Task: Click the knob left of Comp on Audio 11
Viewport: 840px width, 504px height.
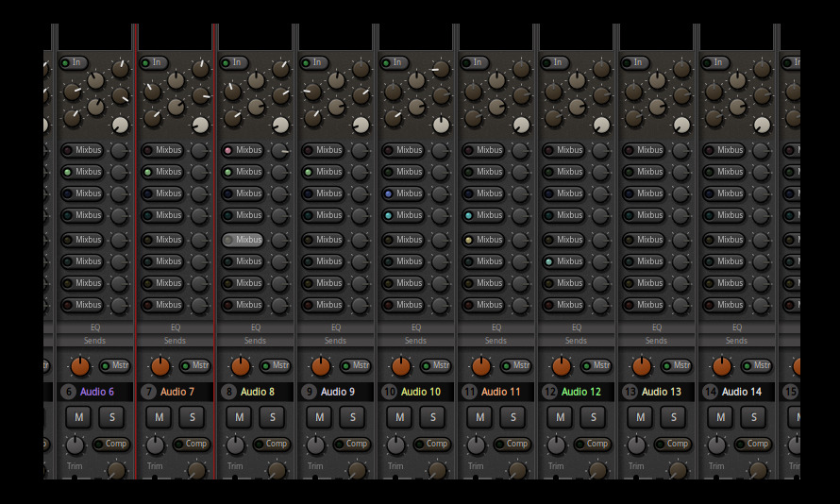Action: [x=476, y=445]
